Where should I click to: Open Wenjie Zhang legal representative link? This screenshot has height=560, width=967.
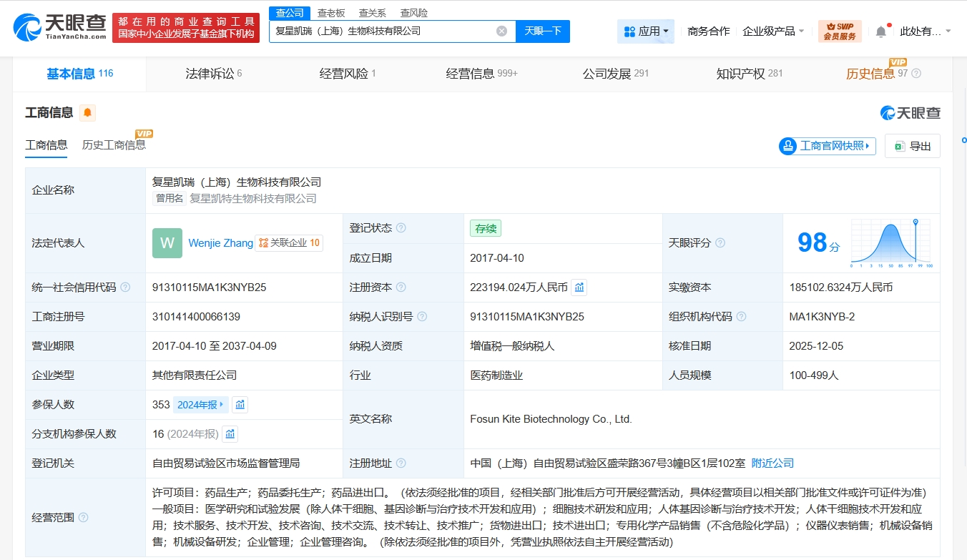[x=220, y=243]
